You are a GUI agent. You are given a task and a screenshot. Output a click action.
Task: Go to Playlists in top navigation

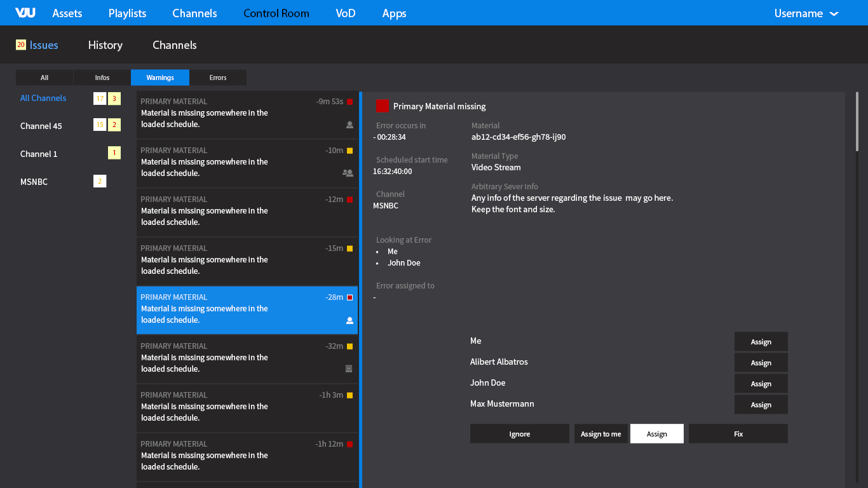[127, 13]
